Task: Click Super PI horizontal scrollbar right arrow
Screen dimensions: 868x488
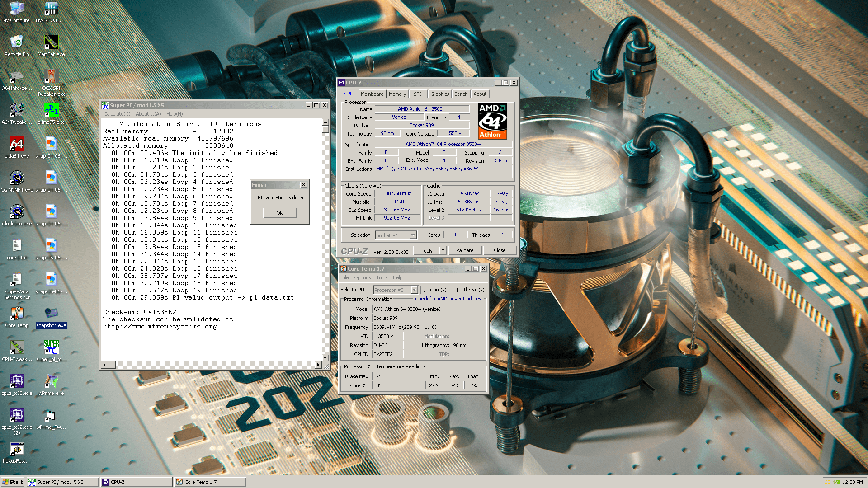Action: click(318, 365)
